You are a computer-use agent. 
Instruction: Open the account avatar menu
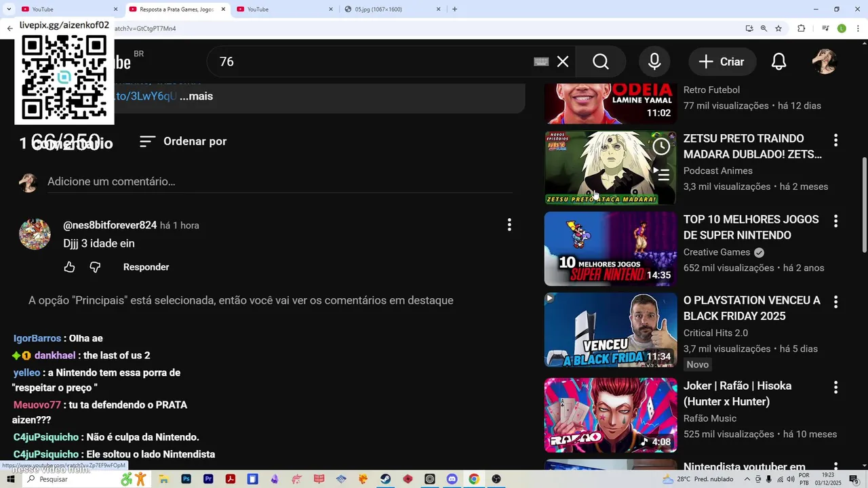pos(825,62)
